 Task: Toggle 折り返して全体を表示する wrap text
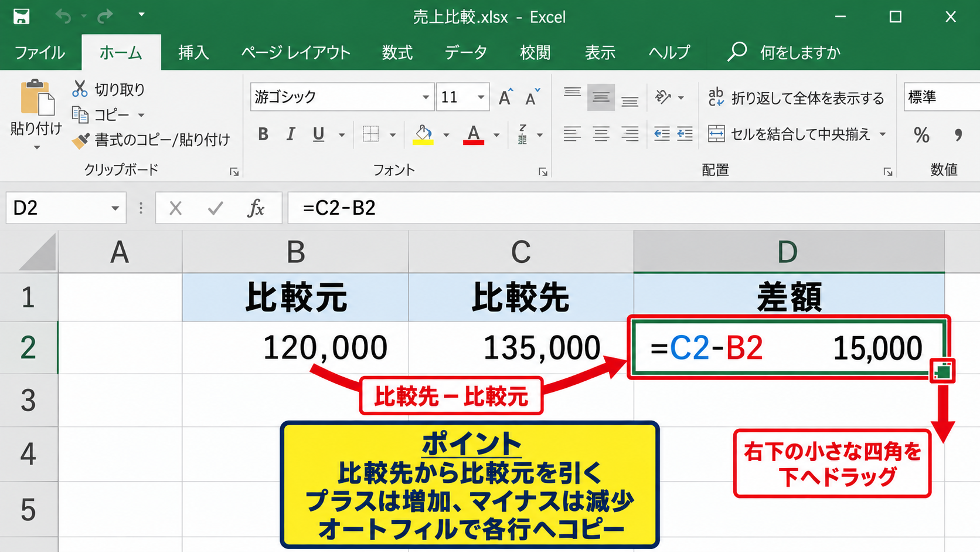click(x=796, y=98)
